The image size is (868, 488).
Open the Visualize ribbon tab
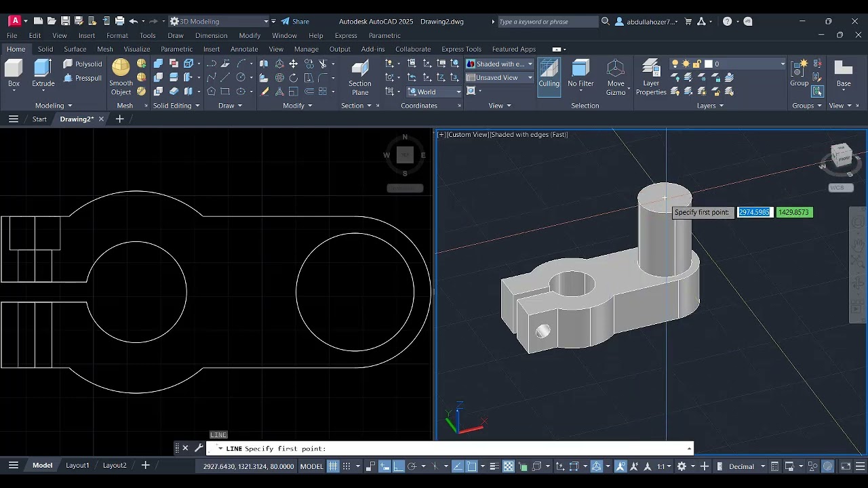137,49
